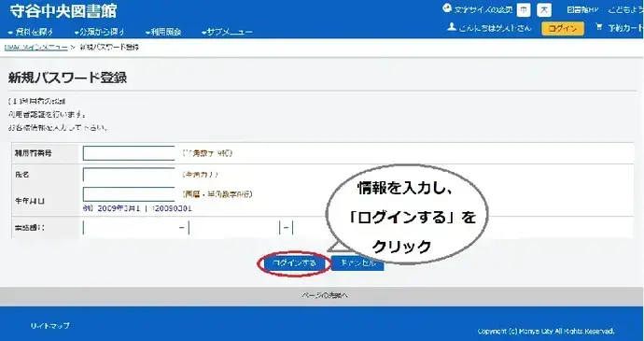The width and height of the screenshot is (644, 341).
Task: Open the 資料を探す dropdown menu
Action: pos(31,32)
